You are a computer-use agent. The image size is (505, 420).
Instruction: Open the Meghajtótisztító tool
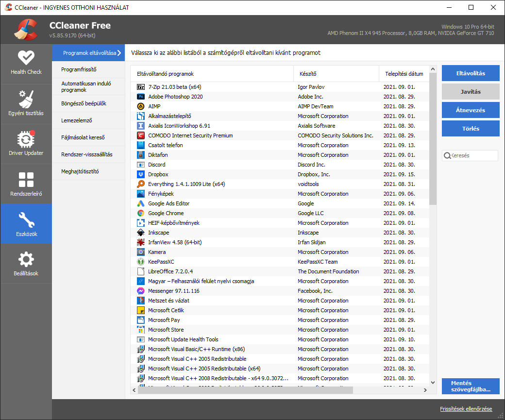click(88, 171)
